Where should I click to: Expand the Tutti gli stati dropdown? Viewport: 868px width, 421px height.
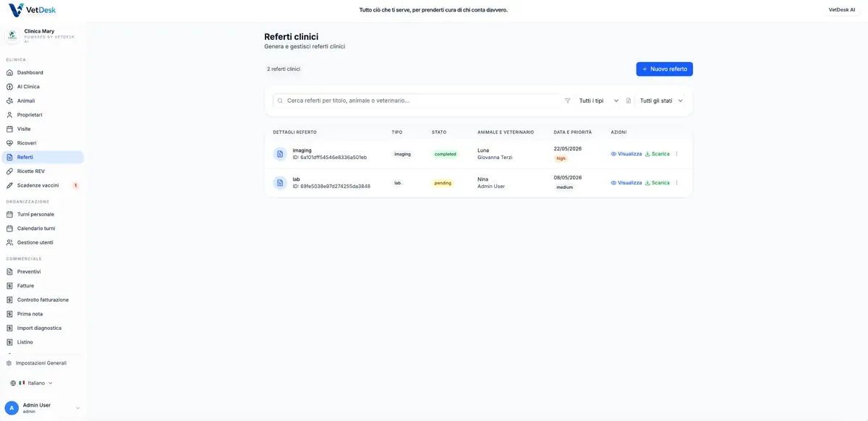click(x=660, y=101)
